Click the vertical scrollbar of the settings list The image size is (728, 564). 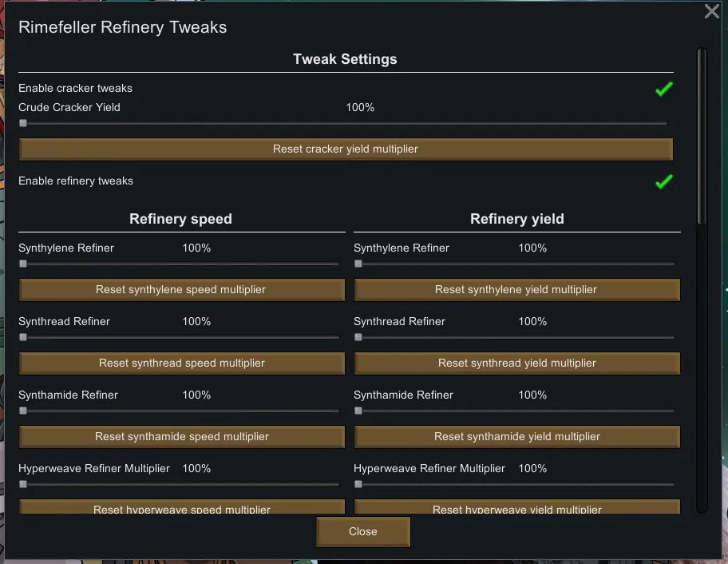pos(702,136)
